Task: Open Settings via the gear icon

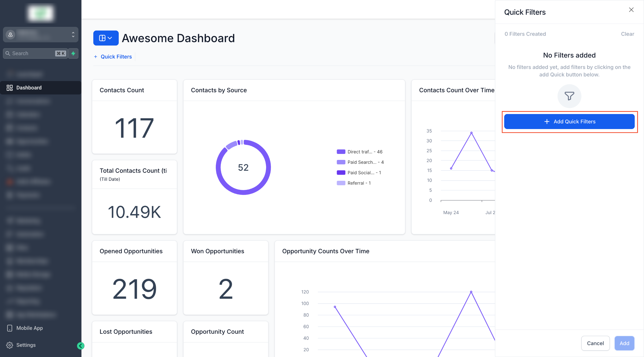Action: (x=10, y=345)
